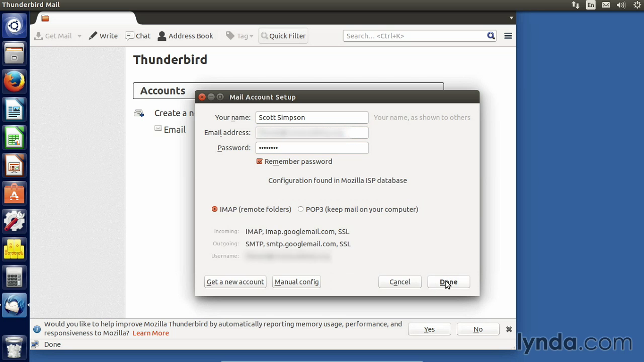Click Yes on the telemetry prompt
644x362 pixels.
tap(429, 329)
